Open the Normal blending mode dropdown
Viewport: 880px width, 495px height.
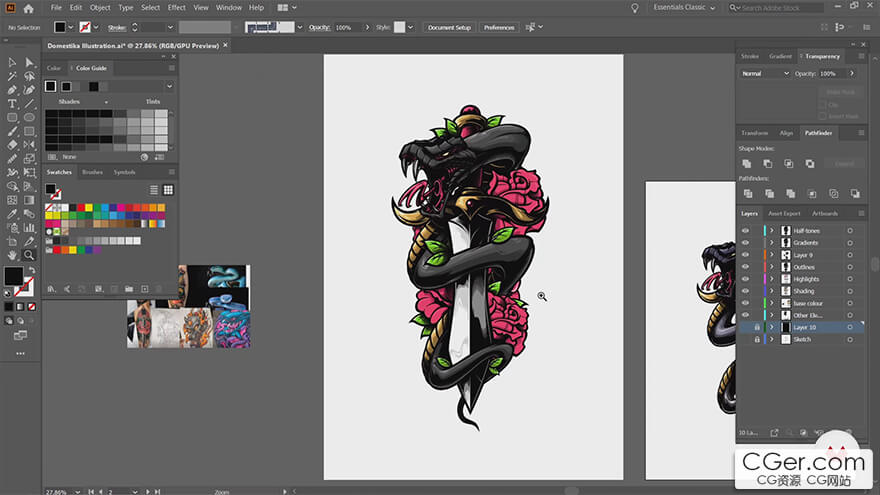(x=765, y=74)
